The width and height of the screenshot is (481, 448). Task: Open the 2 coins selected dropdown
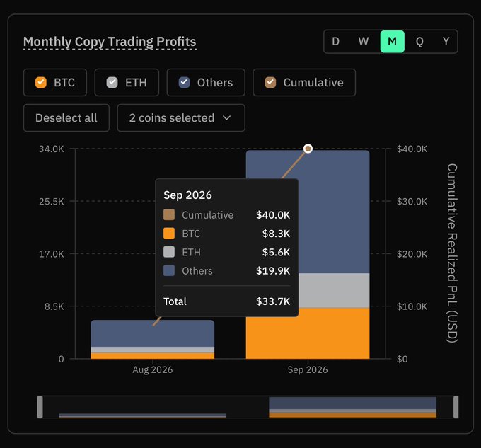[x=181, y=117]
